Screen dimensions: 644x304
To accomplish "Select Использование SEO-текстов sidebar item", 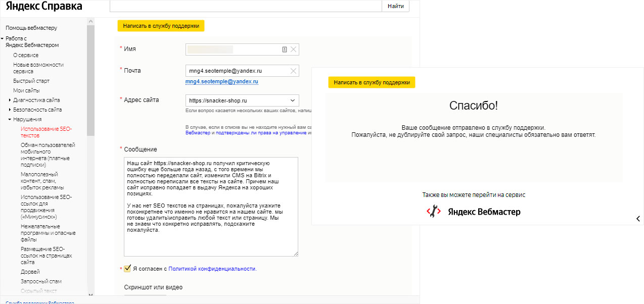I will pyautogui.click(x=47, y=132).
